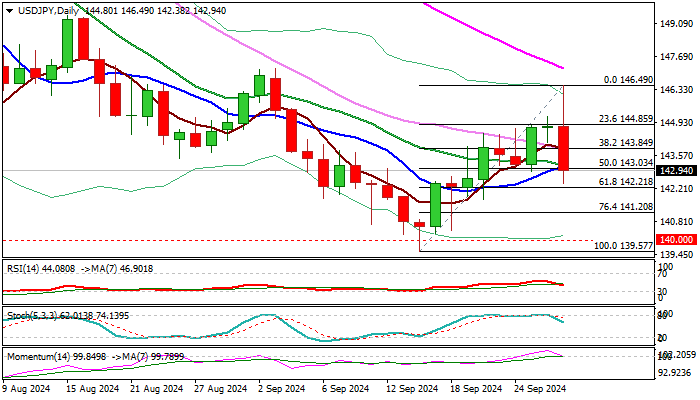Click the OHLC values 144.801 146.490 142.382 142.940
This screenshot has height=400, width=700.
[155, 11]
